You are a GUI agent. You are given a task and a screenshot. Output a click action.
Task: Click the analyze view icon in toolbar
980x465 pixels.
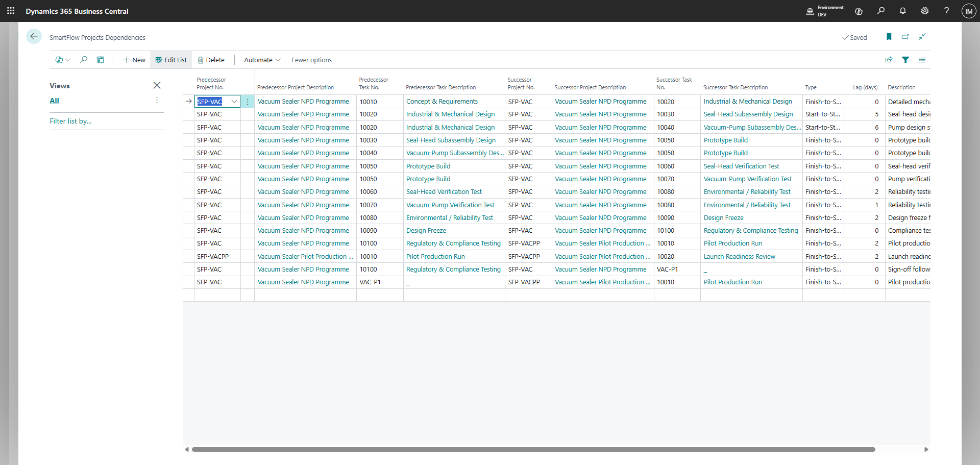[x=101, y=60]
